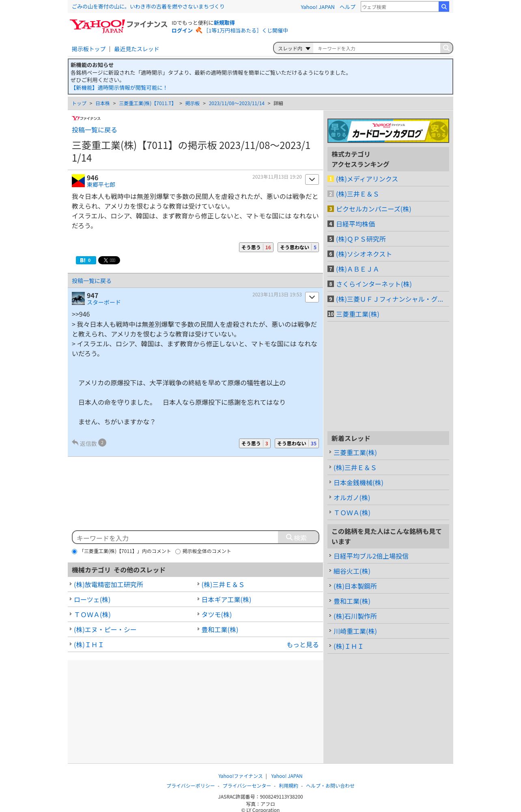Open スターボード avatar on post 947

[78, 298]
